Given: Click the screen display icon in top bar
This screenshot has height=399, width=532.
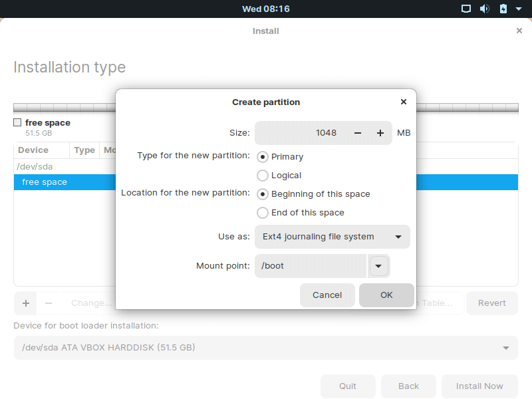Looking at the screenshot, I should click(x=466, y=9).
